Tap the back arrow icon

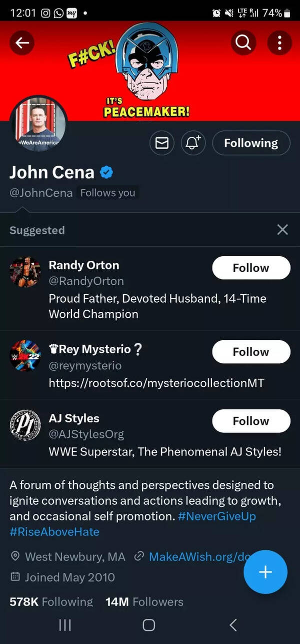(22, 43)
